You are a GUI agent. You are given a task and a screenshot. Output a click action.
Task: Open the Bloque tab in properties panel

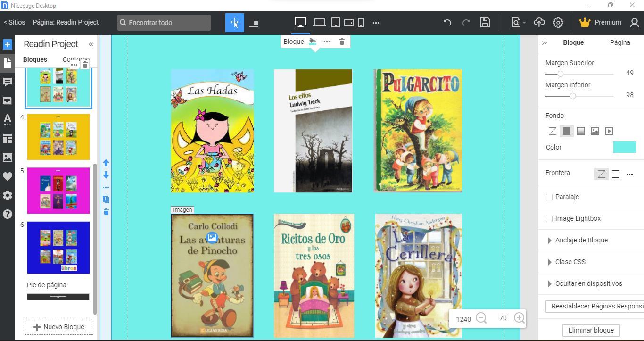click(573, 42)
